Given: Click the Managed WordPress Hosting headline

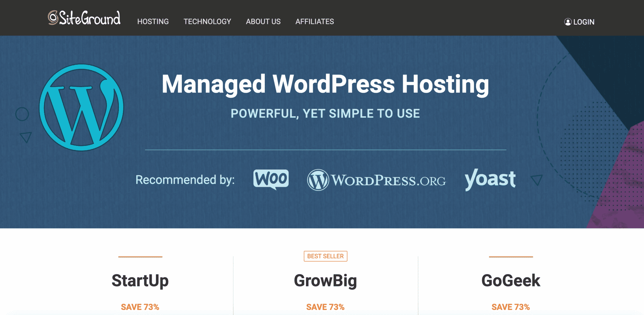Looking at the screenshot, I should coord(325,84).
